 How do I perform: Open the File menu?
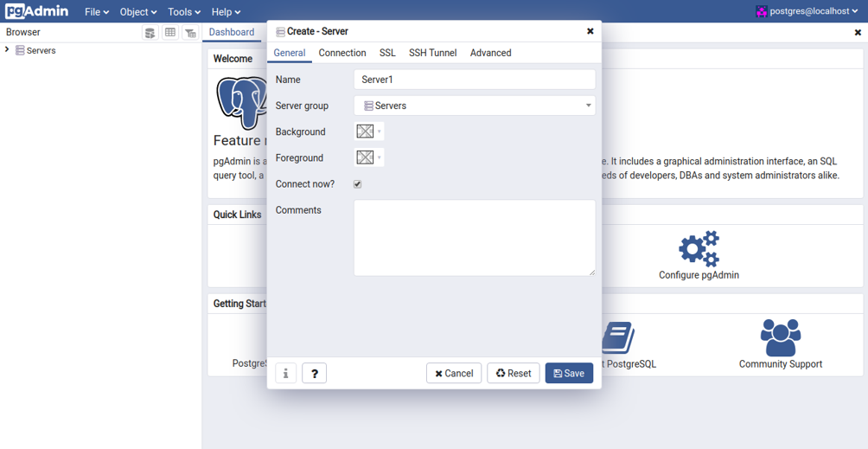tap(97, 11)
